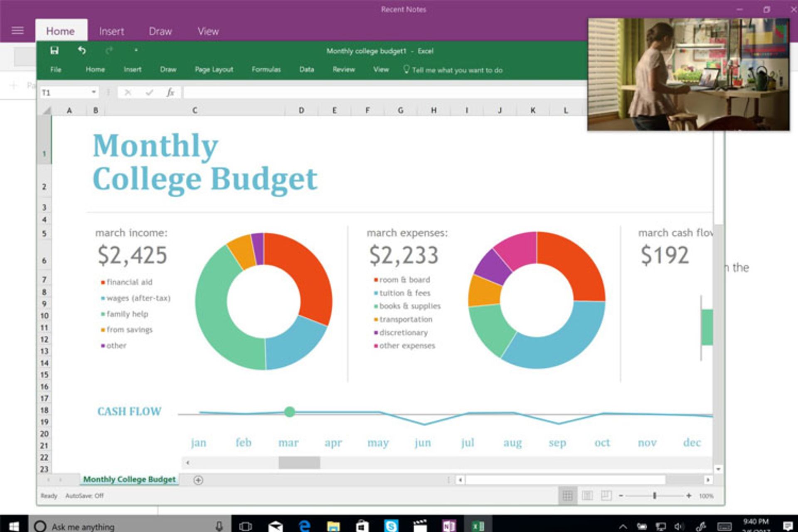
Task: Show hidden system tray icons chevron
Action: coord(623,526)
